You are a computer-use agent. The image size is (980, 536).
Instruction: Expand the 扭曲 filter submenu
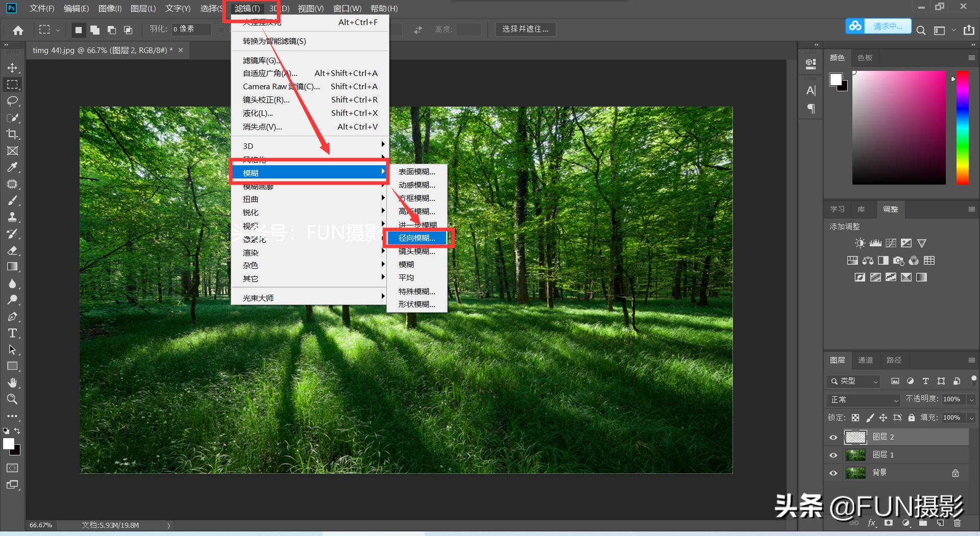309,199
